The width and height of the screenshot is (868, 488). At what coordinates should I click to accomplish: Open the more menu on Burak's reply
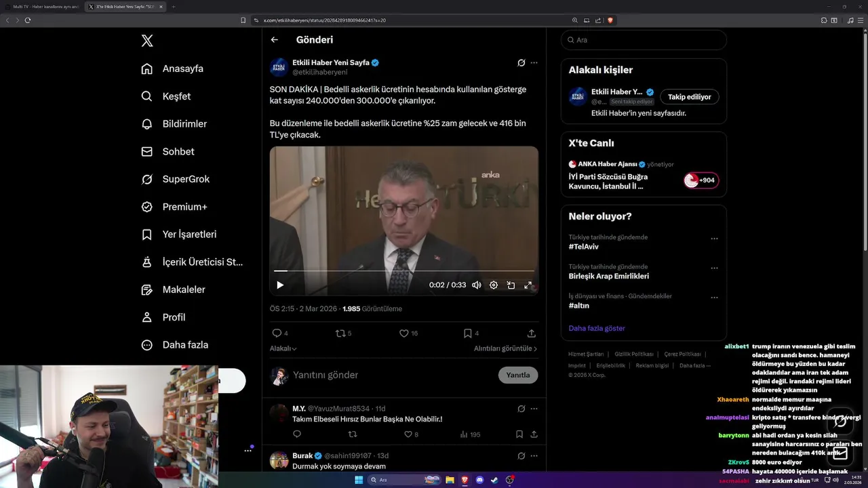(x=534, y=456)
